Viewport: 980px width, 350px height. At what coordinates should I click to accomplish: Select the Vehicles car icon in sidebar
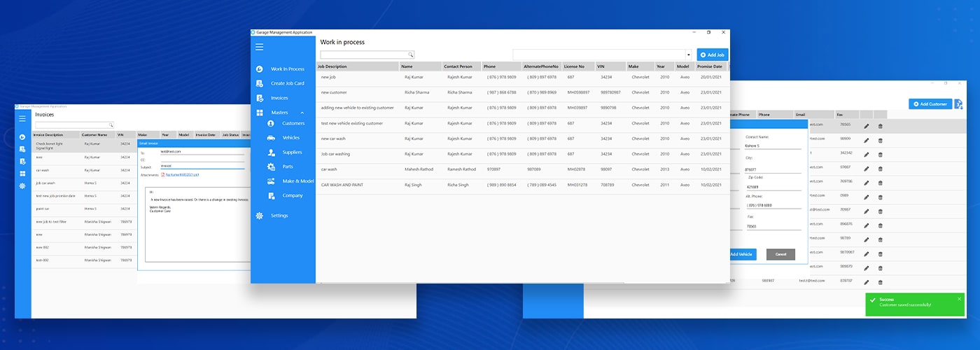pyautogui.click(x=271, y=138)
